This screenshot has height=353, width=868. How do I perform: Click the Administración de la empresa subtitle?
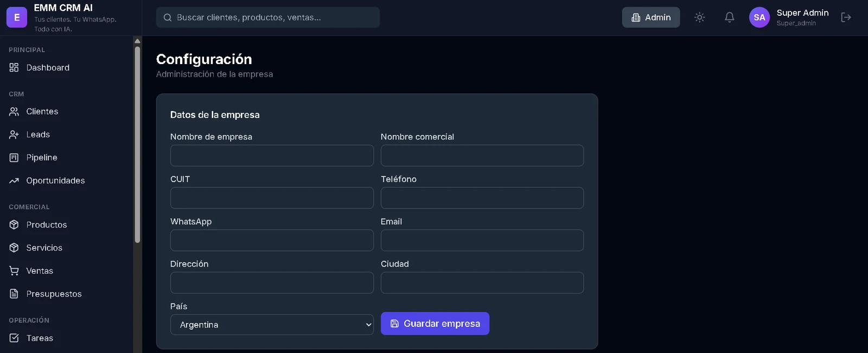click(x=214, y=74)
